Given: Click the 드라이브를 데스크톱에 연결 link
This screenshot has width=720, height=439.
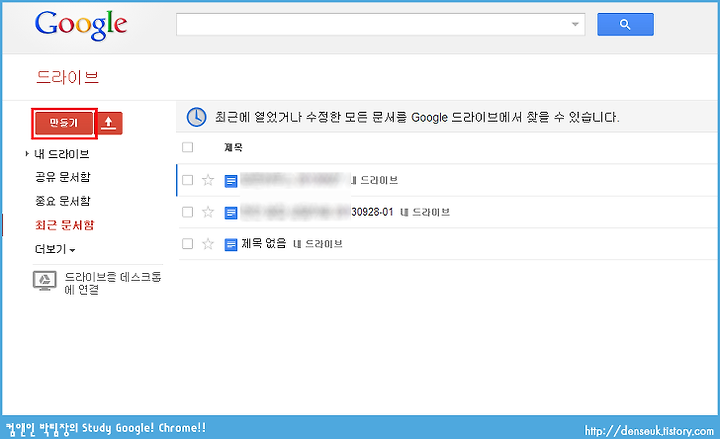Looking at the screenshot, I should (112, 283).
